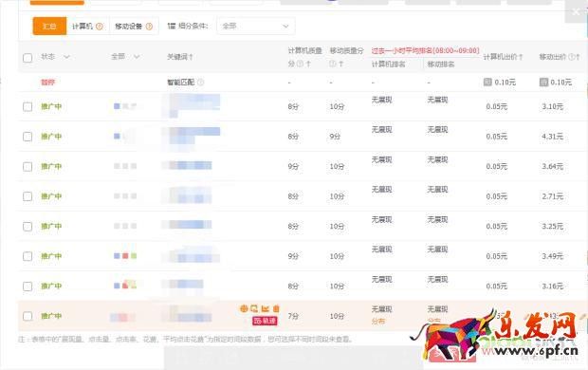Image resolution: width=588 pixels, height=370 pixels.
Task: Click the trend chart icon in highlighted row
Action: pos(266,308)
